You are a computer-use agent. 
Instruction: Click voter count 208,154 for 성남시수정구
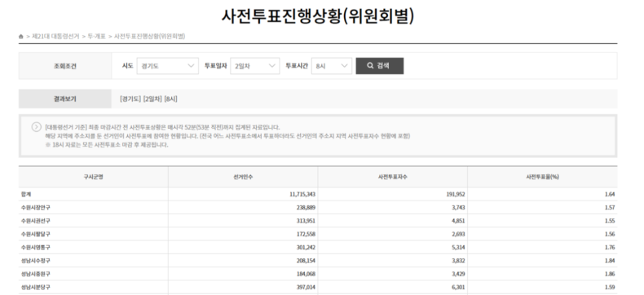point(306,261)
